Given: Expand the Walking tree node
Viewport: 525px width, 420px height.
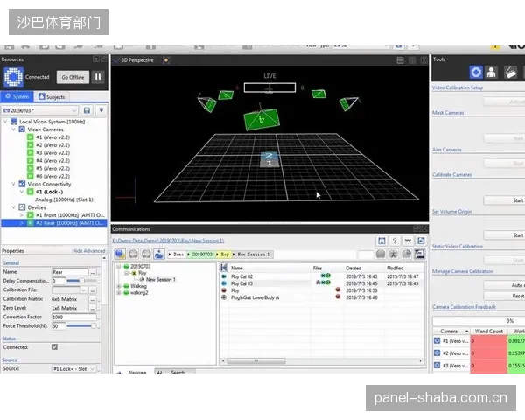Looking at the screenshot, I should tap(118, 286).
